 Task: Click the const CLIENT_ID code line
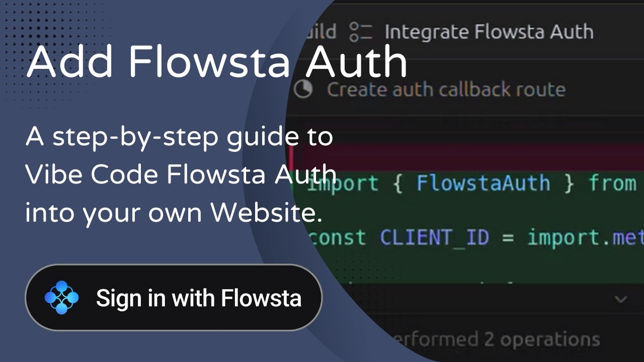[x=475, y=237]
